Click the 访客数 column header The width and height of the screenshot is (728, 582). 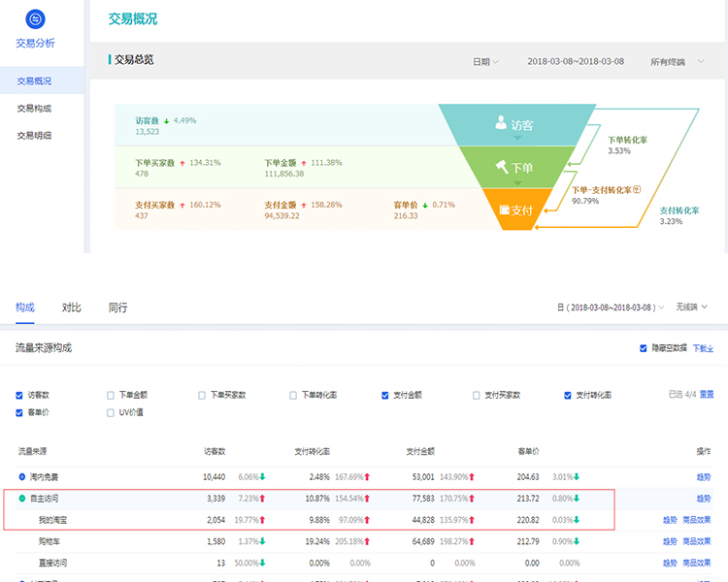pos(215,451)
